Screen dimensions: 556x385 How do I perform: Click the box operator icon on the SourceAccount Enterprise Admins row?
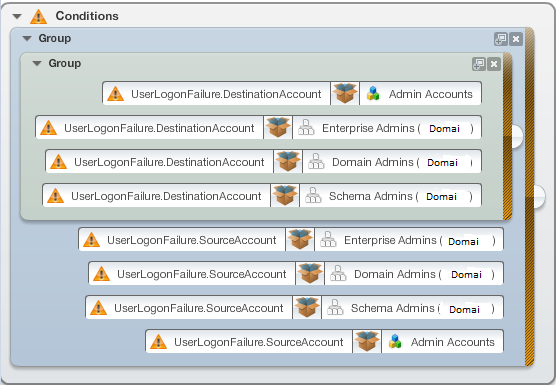click(300, 239)
